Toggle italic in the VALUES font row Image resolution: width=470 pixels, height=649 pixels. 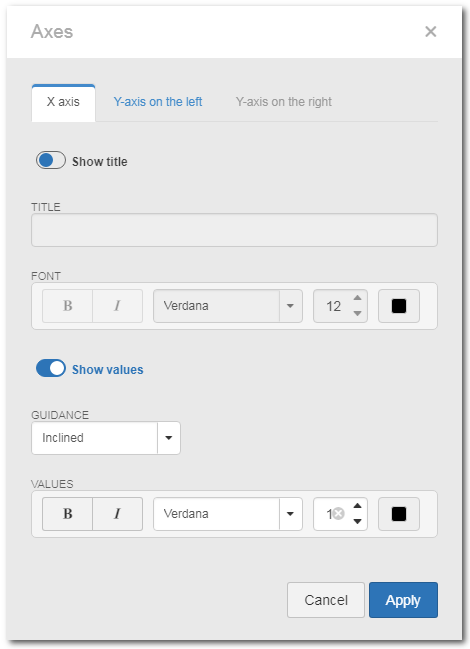pos(118,514)
